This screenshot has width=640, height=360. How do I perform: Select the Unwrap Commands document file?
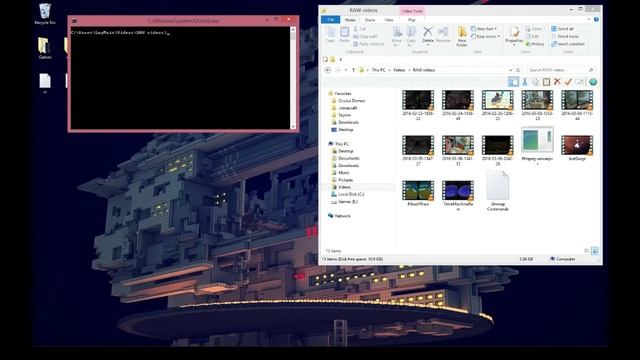pyautogui.click(x=498, y=191)
